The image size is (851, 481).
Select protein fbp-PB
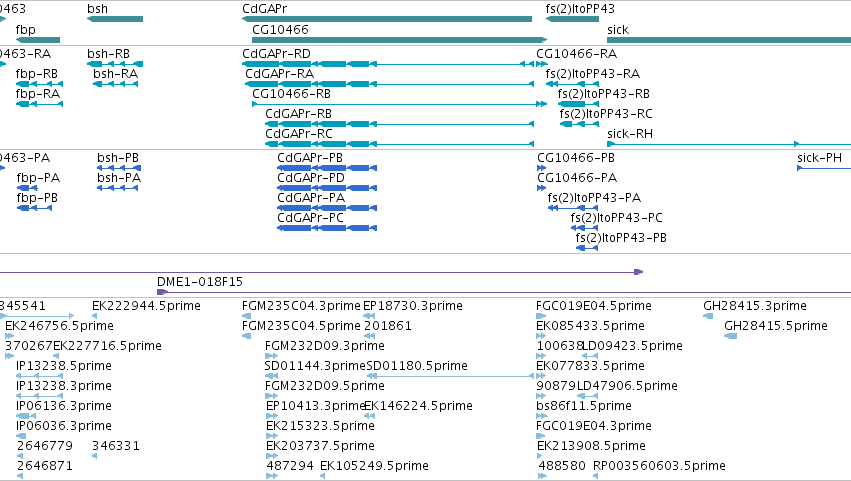34,208
